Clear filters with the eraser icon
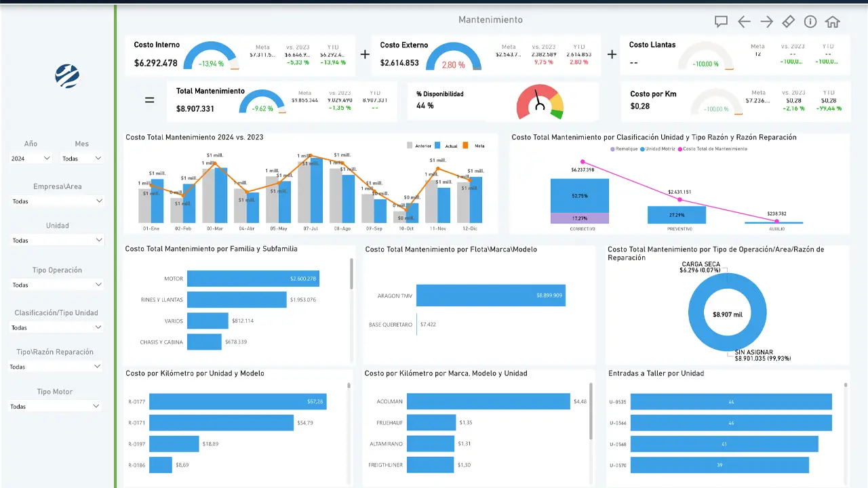The height and width of the screenshot is (488, 868). point(788,22)
